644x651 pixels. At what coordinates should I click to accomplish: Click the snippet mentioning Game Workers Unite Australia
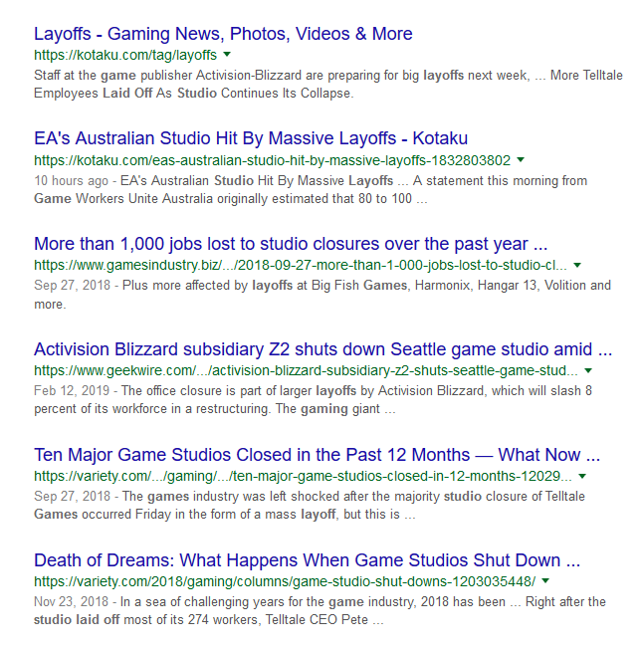319,189
